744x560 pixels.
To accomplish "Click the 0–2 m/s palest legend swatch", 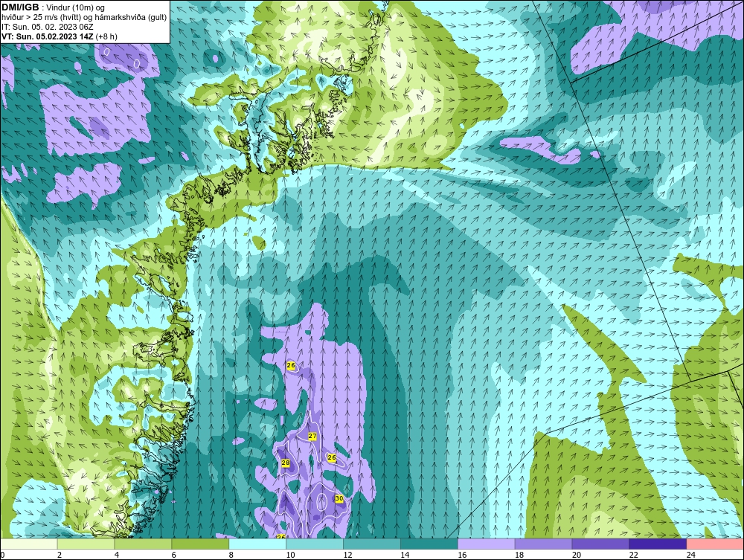I will click(x=28, y=544).
